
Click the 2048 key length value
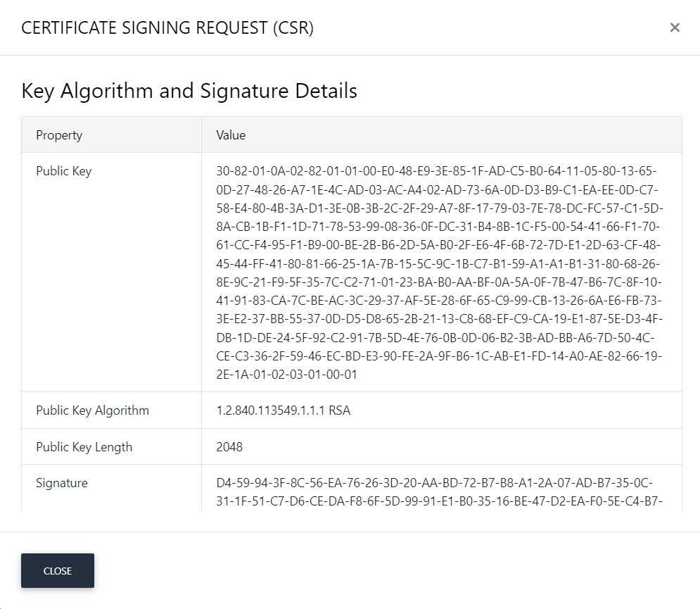point(229,447)
